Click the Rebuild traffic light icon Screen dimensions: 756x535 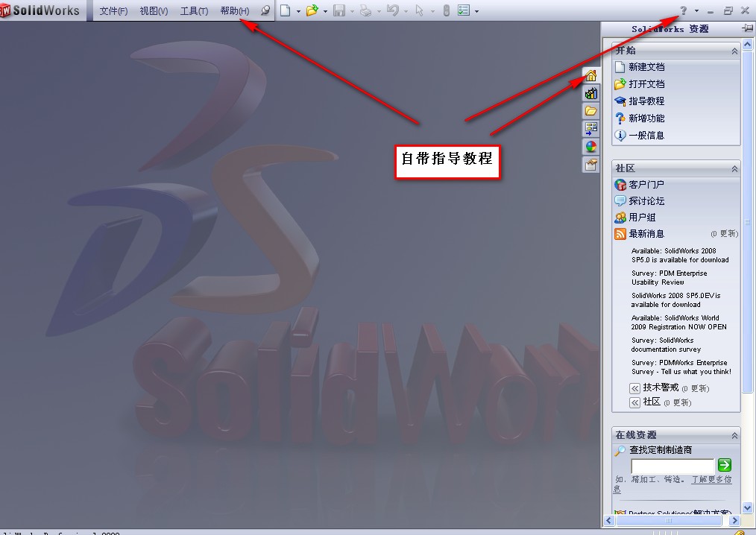pos(446,10)
